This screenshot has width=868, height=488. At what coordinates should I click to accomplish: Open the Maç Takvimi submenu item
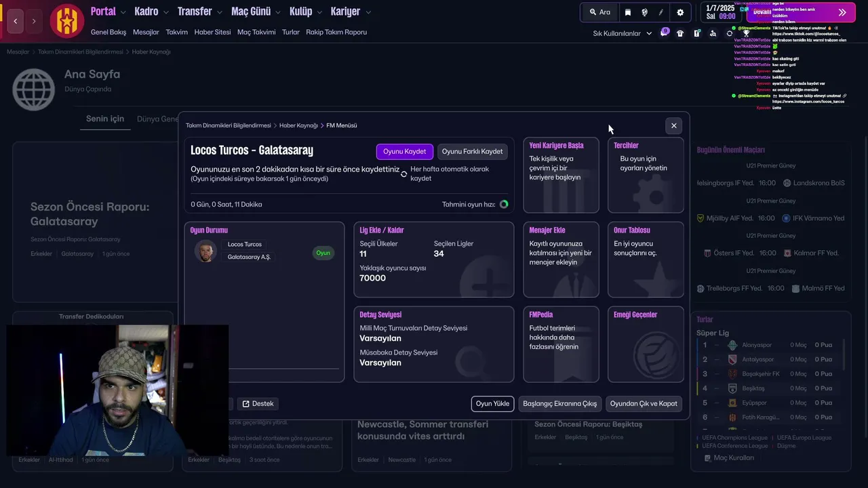[256, 32]
